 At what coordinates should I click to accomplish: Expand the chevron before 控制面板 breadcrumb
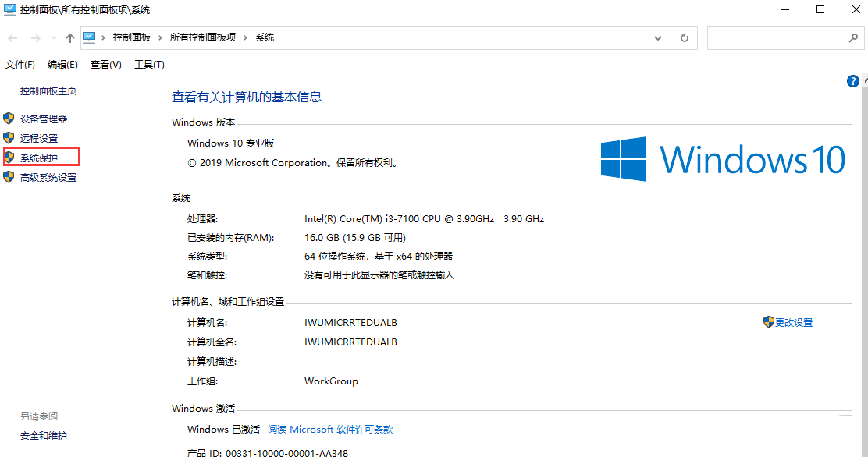104,37
